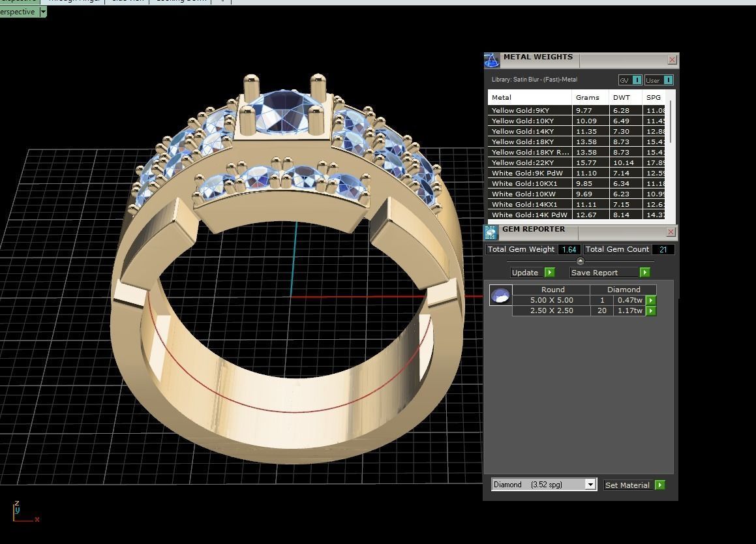Click the Diamond material header cell

[x=624, y=290]
